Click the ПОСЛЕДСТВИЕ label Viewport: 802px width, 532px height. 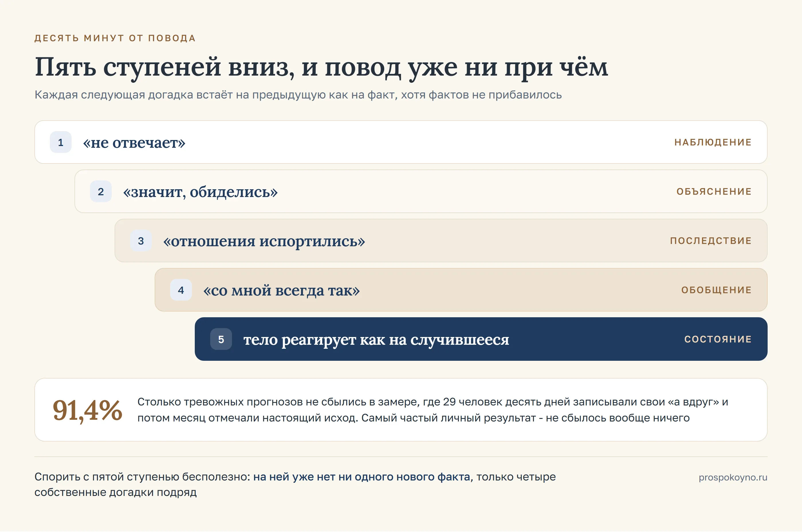click(x=711, y=241)
